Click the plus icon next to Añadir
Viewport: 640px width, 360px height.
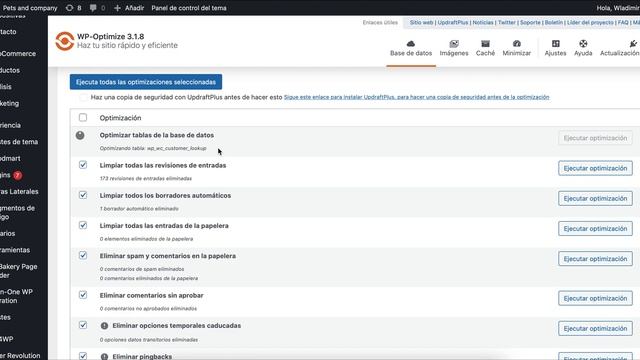click(x=117, y=8)
